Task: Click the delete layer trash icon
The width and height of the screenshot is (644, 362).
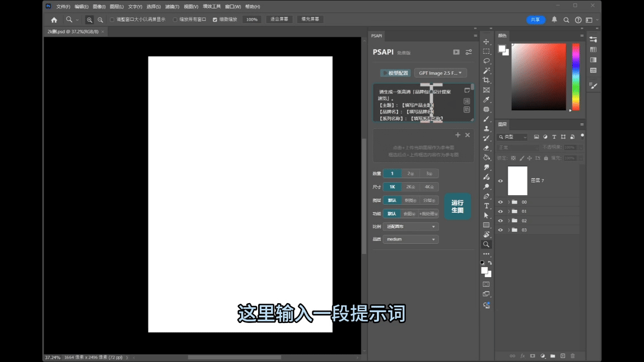Action: point(573,356)
